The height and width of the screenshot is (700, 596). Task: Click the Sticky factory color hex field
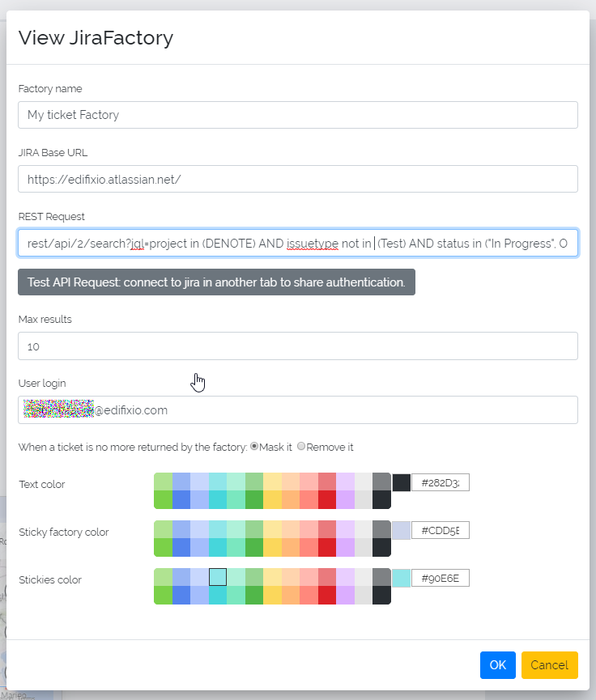pos(440,530)
